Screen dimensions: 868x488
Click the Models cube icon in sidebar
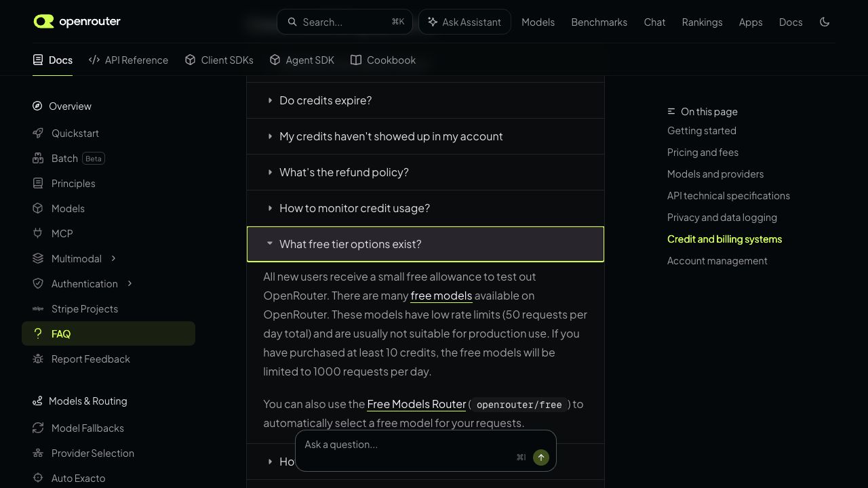[x=38, y=209]
